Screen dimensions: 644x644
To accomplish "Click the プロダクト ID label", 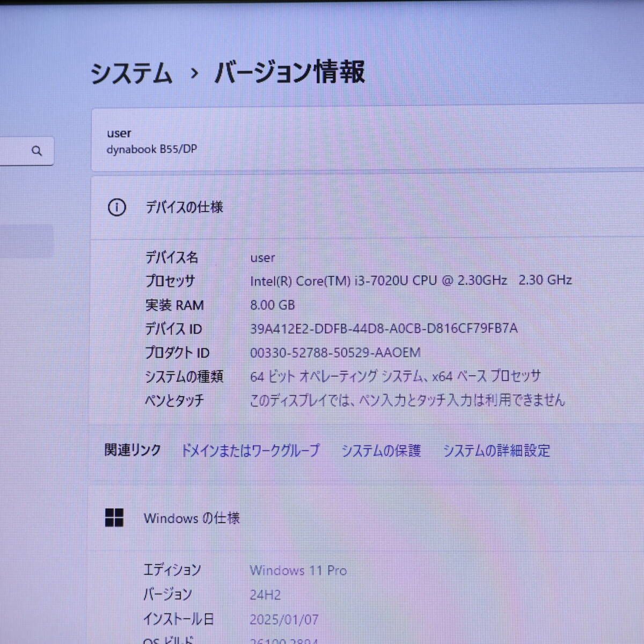I will point(177,353).
